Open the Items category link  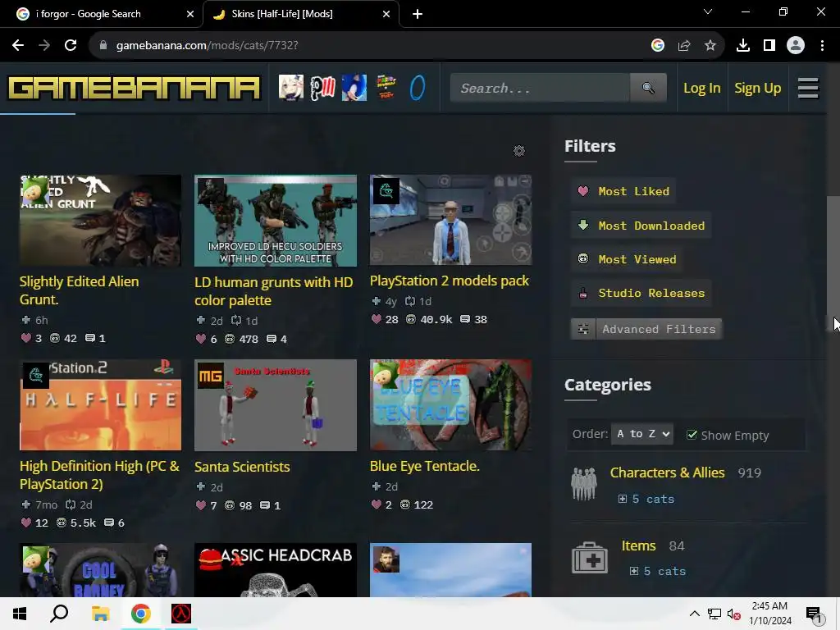click(638, 546)
